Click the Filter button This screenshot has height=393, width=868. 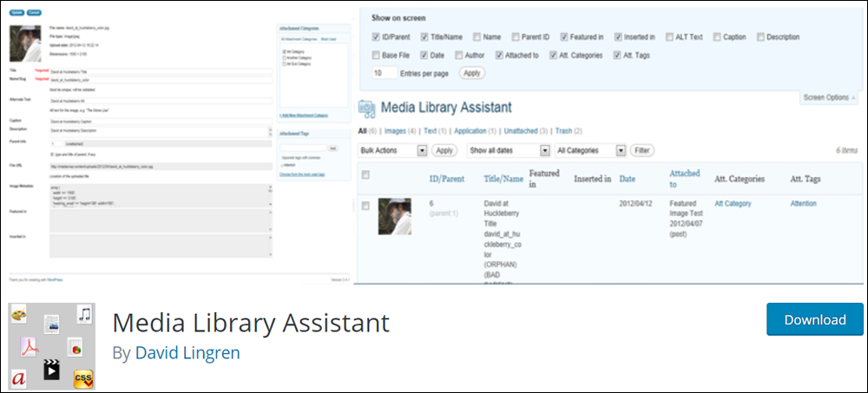click(x=641, y=151)
